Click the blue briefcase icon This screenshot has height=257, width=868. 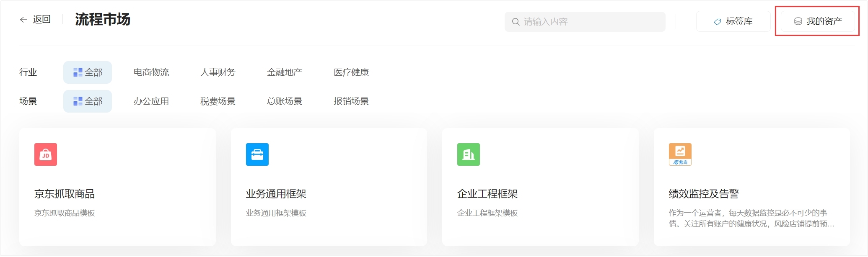pos(257,154)
